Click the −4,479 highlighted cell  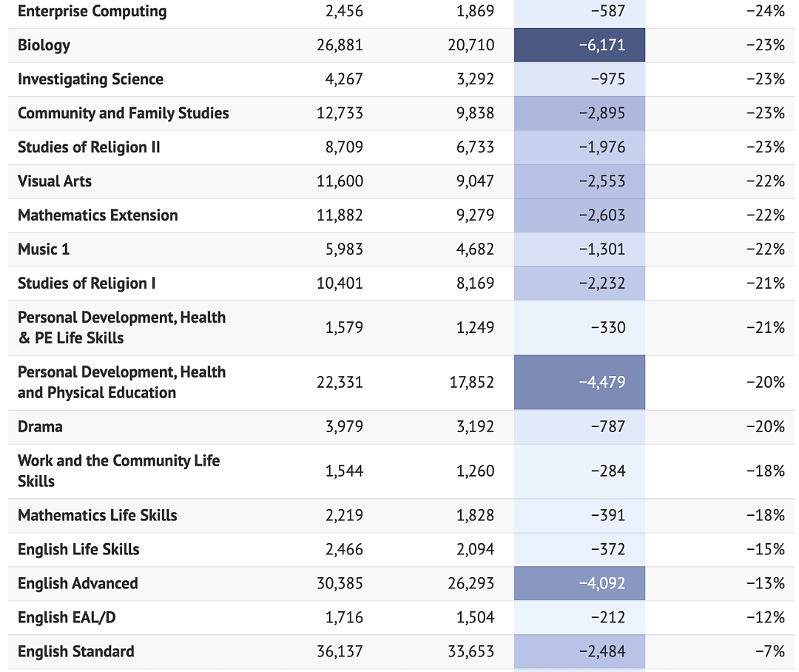click(x=579, y=383)
